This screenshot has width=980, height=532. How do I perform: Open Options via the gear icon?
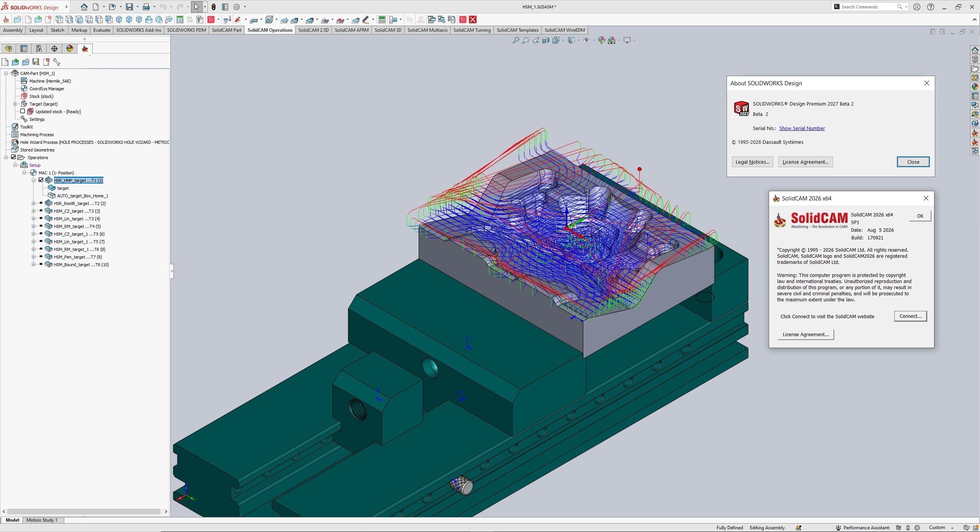tap(237, 7)
